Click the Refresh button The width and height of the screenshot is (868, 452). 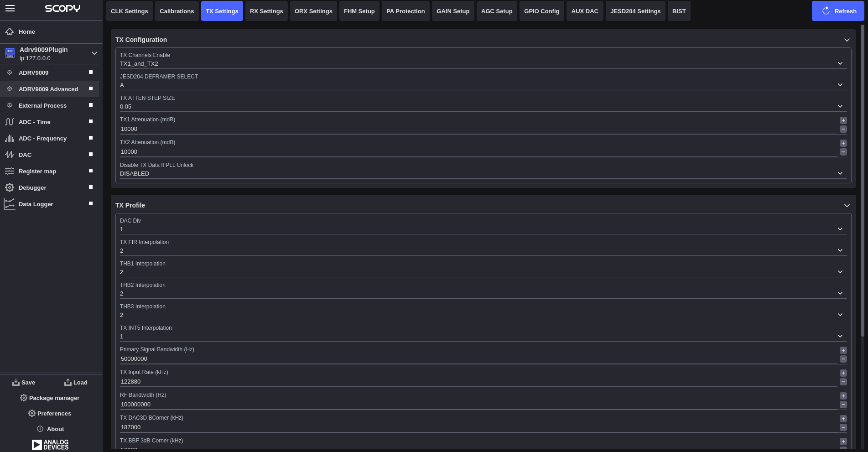pyautogui.click(x=838, y=11)
